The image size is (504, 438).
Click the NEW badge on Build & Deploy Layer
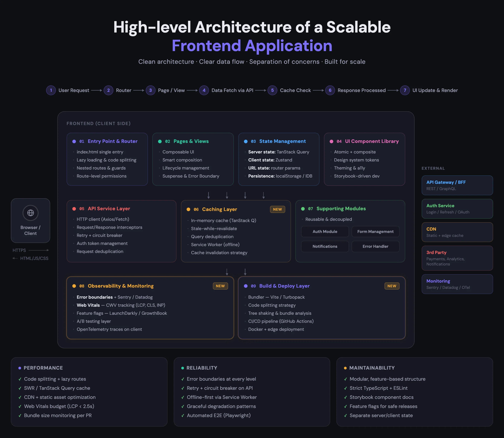coord(392,286)
